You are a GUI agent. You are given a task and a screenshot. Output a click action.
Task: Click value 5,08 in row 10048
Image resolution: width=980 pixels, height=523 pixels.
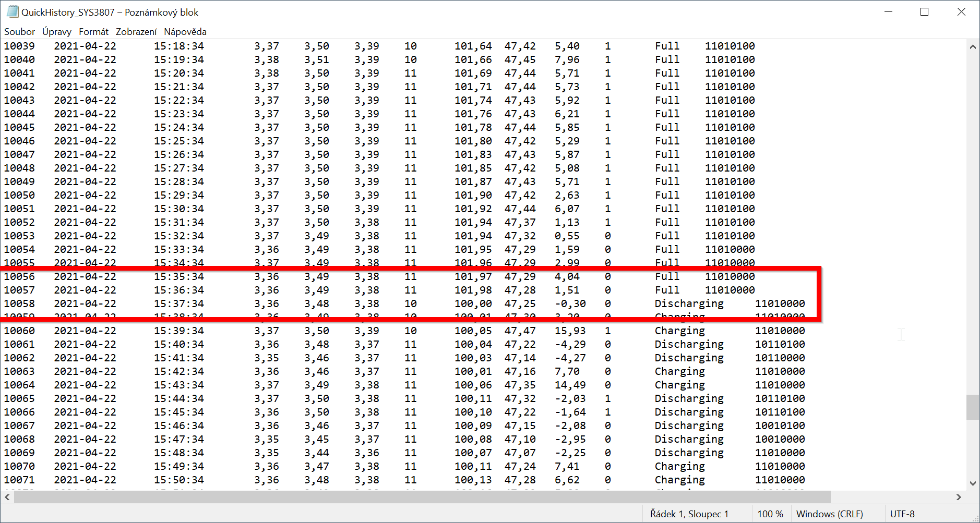pos(567,168)
